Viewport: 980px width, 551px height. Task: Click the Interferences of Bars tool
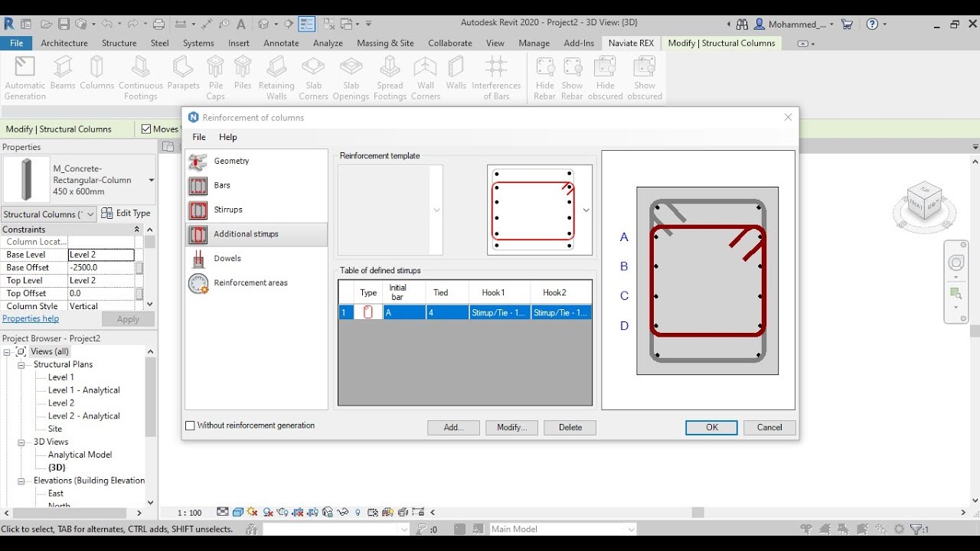(x=496, y=78)
